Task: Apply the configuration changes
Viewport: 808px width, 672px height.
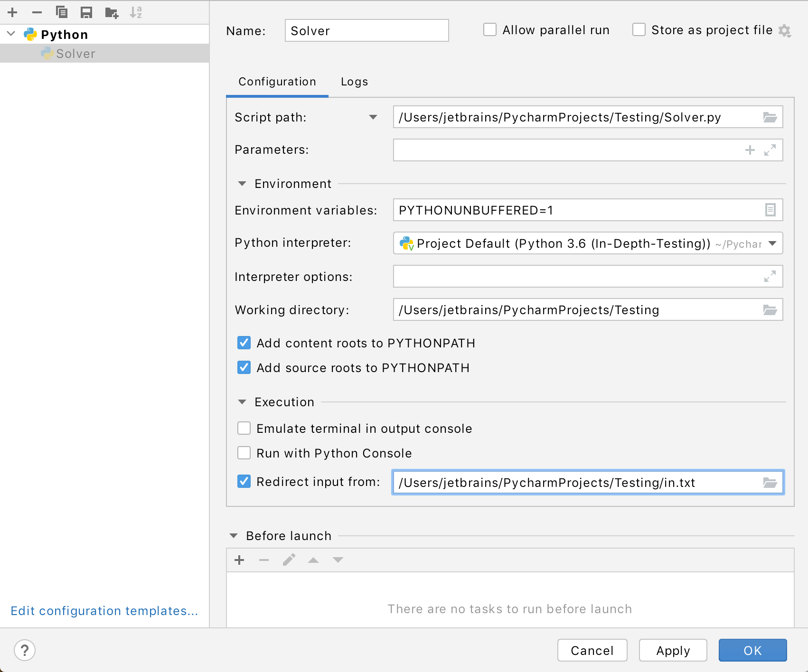Action: coord(673,650)
